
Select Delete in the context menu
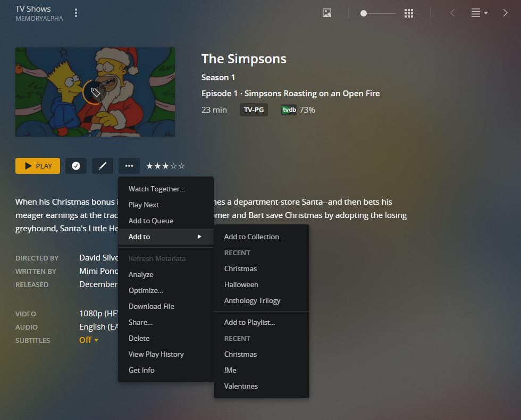point(166,338)
